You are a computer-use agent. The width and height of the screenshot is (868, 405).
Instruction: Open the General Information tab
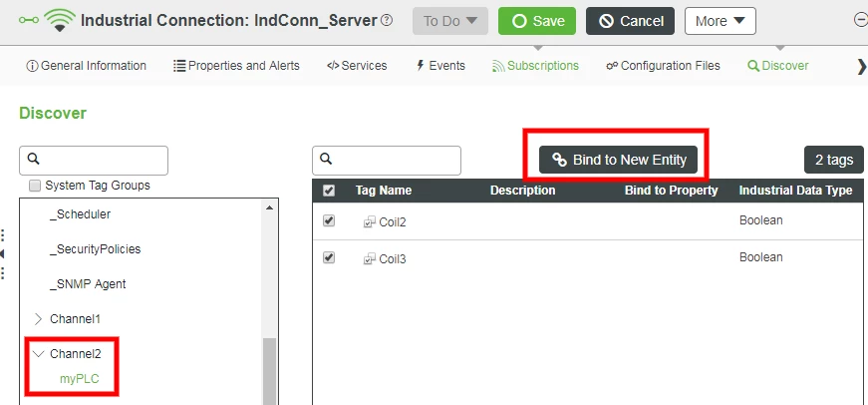[87, 66]
